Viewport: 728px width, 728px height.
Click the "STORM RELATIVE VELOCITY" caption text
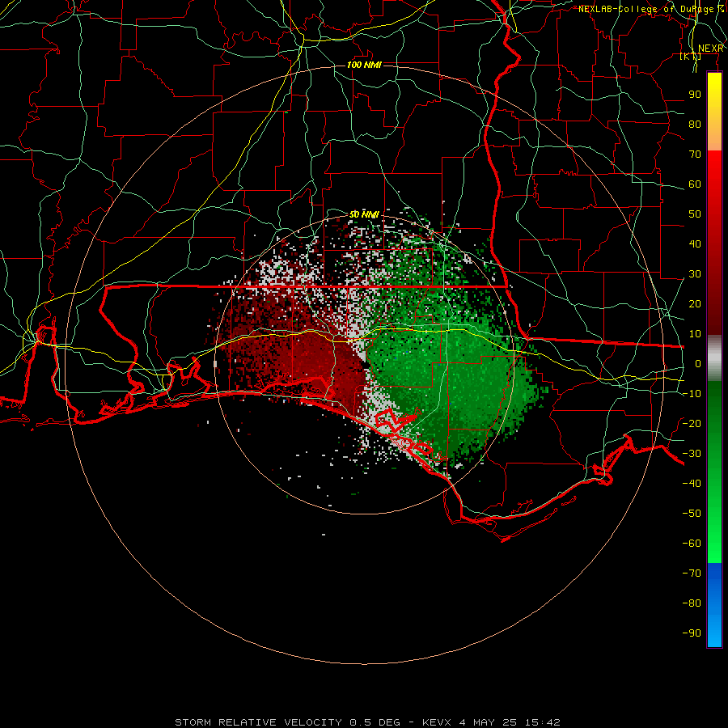[x=257, y=722]
